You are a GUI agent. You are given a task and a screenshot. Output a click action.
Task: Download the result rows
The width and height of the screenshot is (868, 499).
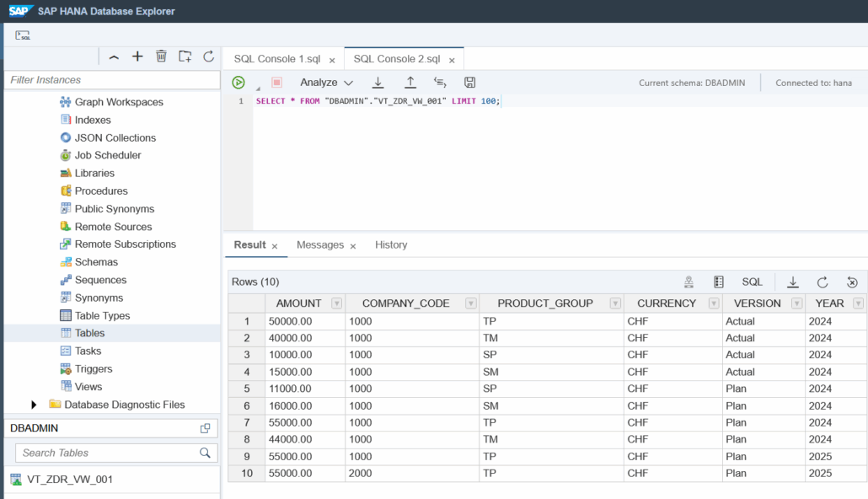pyautogui.click(x=793, y=282)
